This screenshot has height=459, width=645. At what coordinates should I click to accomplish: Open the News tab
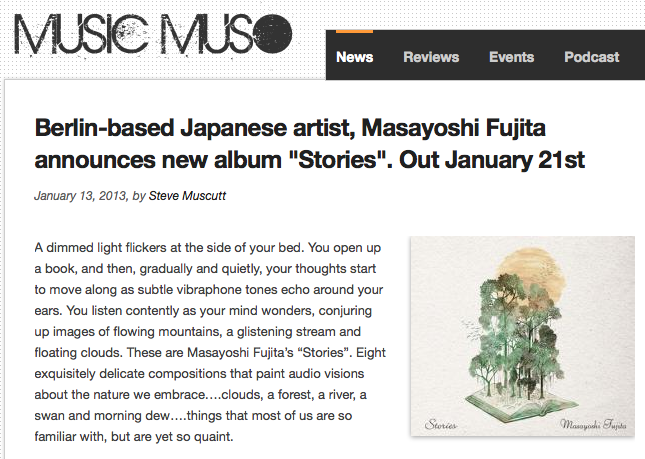[355, 57]
